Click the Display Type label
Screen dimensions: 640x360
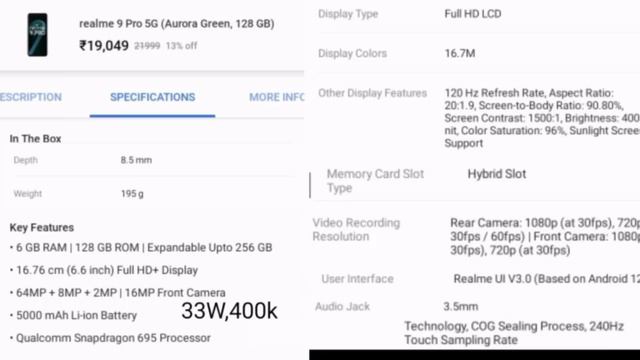[348, 14]
